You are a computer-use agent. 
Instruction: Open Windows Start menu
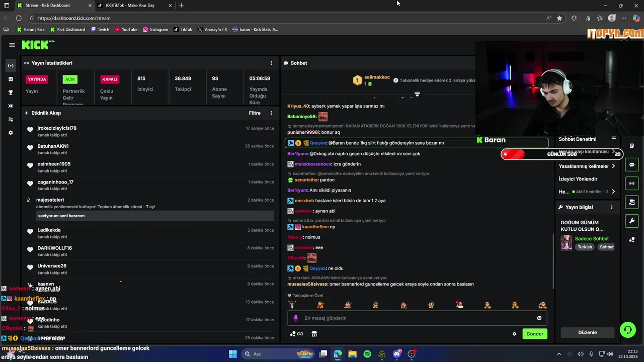[233, 354]
